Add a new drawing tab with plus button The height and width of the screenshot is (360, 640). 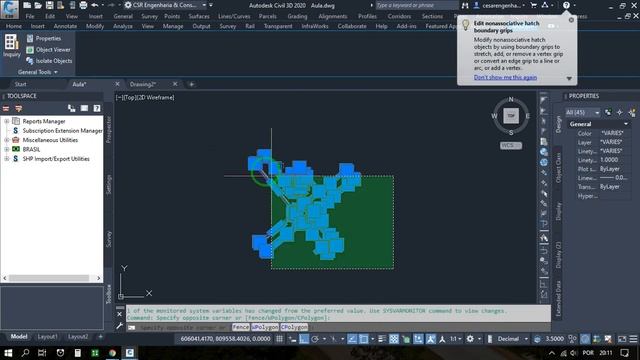point(191,84)
